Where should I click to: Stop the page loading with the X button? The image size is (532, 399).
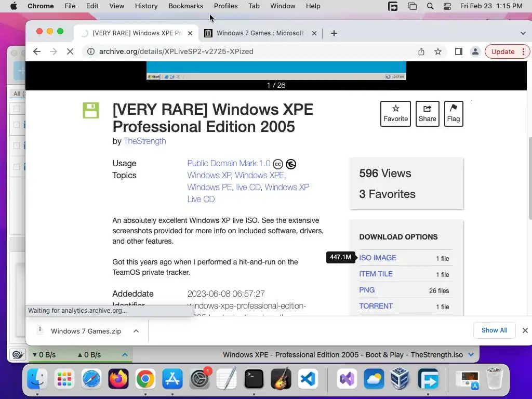coord(70,51)
